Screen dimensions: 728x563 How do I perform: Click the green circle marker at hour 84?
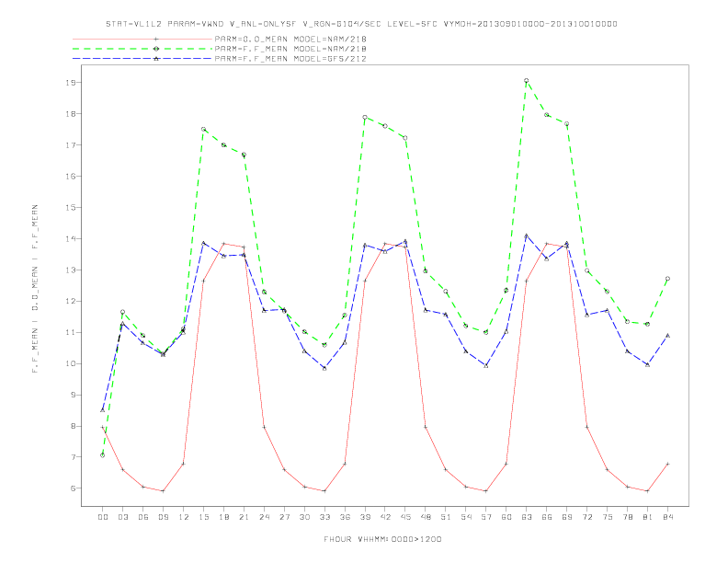[667, 279]
